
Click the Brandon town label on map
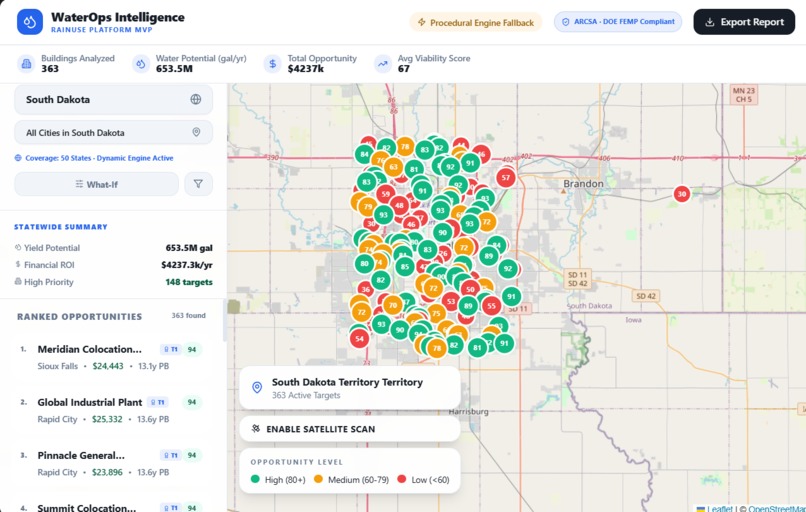583,184
